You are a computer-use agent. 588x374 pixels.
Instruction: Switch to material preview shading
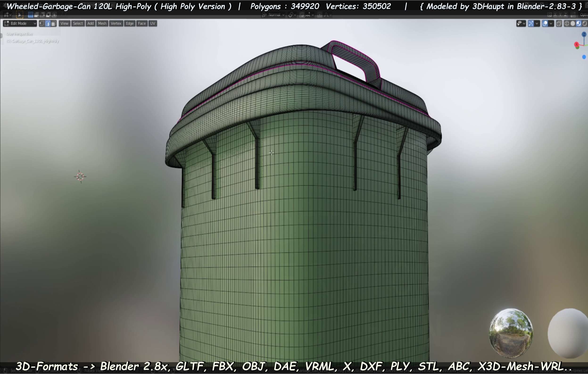(x=579, y=23)
